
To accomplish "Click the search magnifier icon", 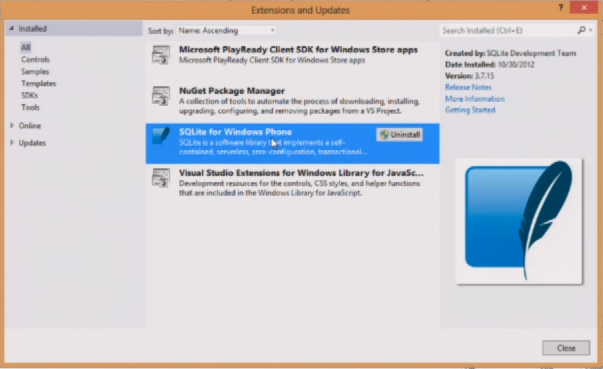I will tap(581, 30).
